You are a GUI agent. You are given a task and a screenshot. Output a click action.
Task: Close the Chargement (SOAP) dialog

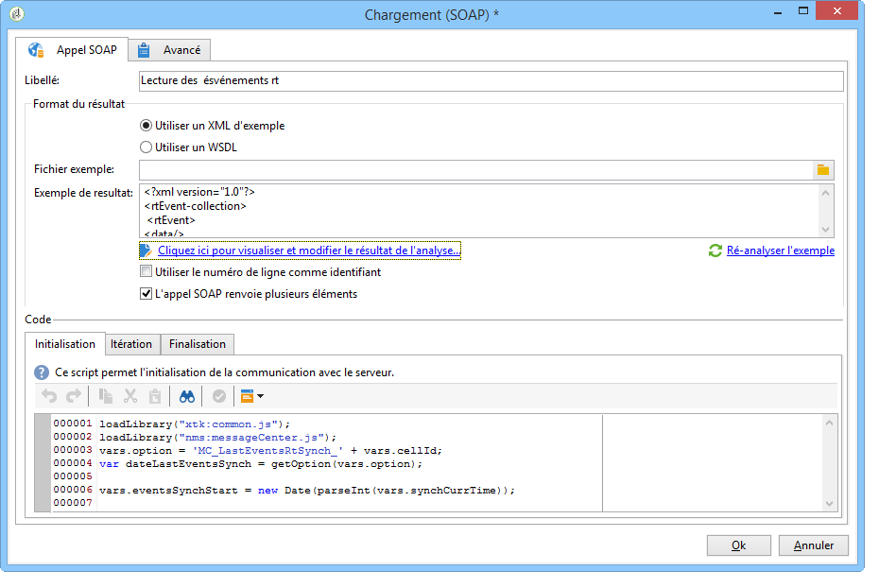click(837, 10)
